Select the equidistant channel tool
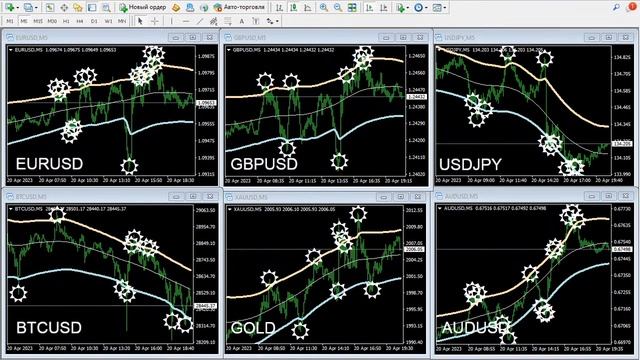640x360 pixels. pos(213,21)
